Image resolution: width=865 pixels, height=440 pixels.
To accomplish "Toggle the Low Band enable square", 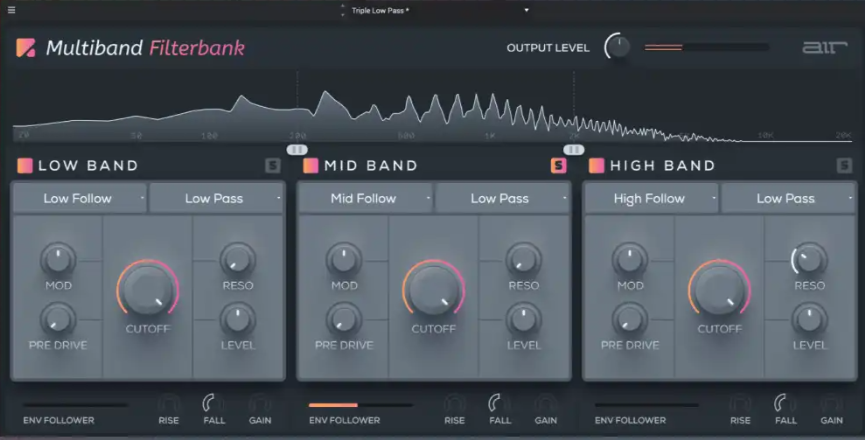I will [x=25, y=165].
